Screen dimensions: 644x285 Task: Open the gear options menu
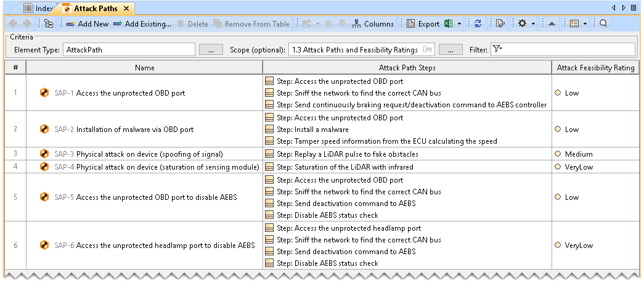[x=522, y=24]
